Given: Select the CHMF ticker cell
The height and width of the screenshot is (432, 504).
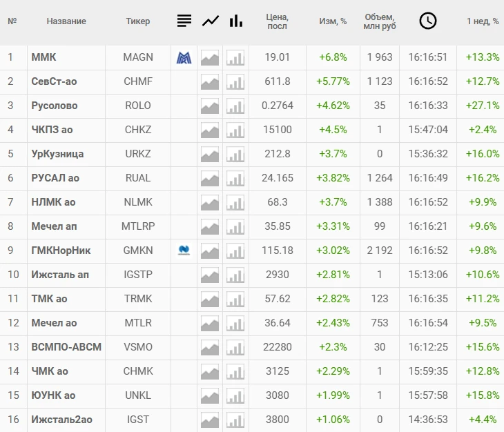Looking at the screenshot, I should click(x=138, y=81).
